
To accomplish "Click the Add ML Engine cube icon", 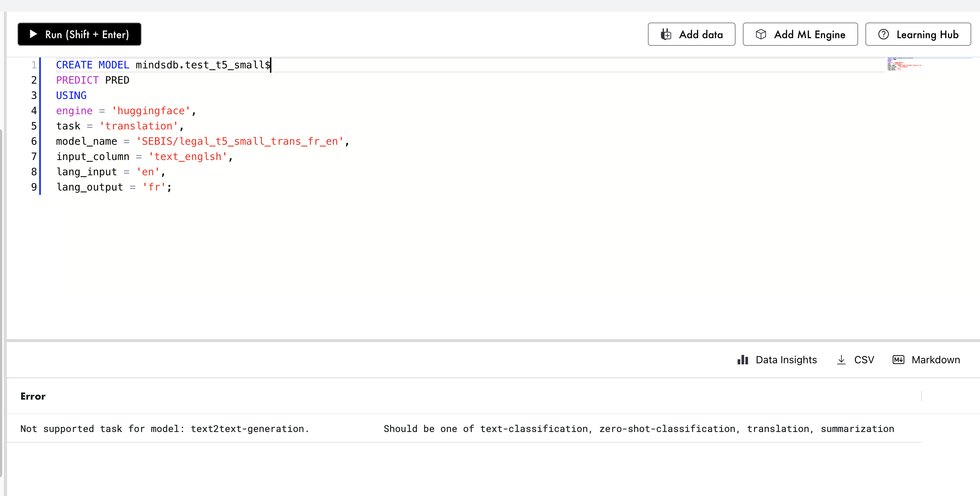I will coord(761,34).
